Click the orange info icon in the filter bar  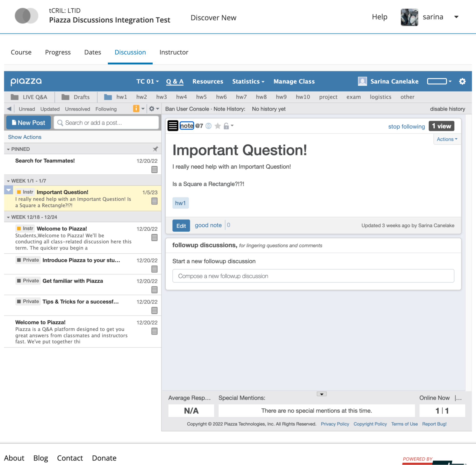tap(136, 109)
